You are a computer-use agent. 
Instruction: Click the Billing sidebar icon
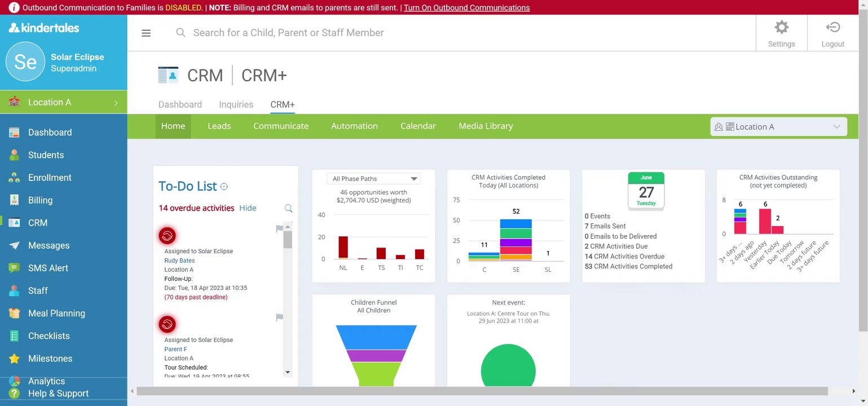pyautogui.click(x=15, y=200)
